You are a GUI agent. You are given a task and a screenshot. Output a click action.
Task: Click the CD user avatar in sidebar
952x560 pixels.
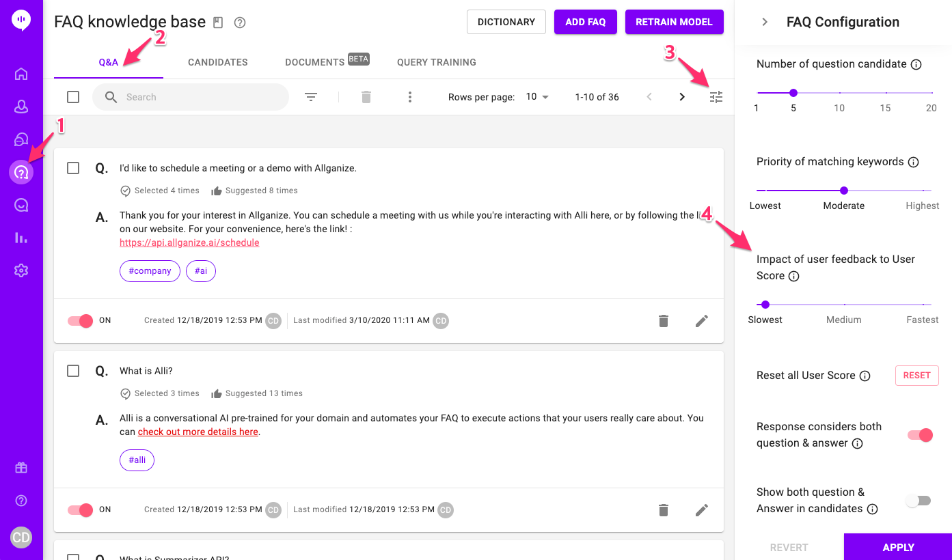[x=21, y=537]
